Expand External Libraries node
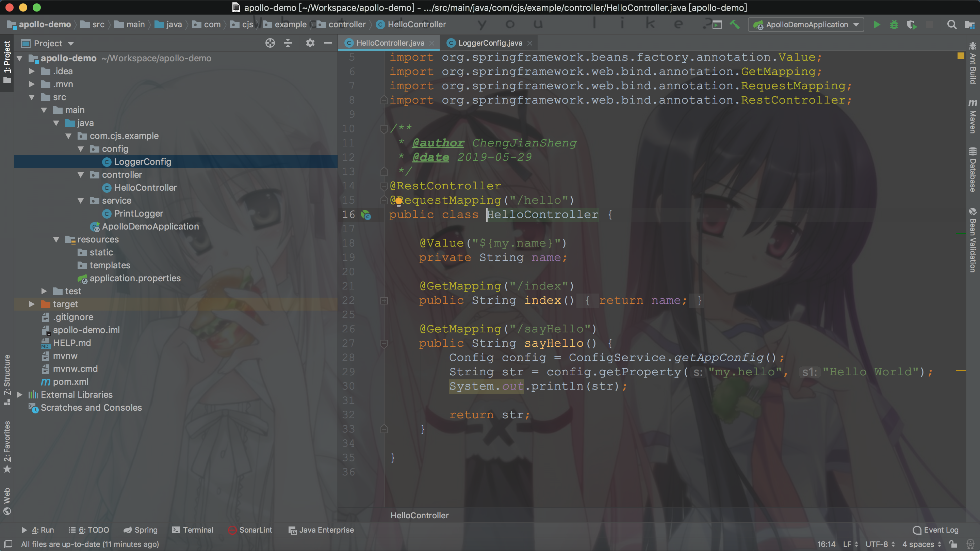This screenshot has height=551, width=980. tap(20, 395)
